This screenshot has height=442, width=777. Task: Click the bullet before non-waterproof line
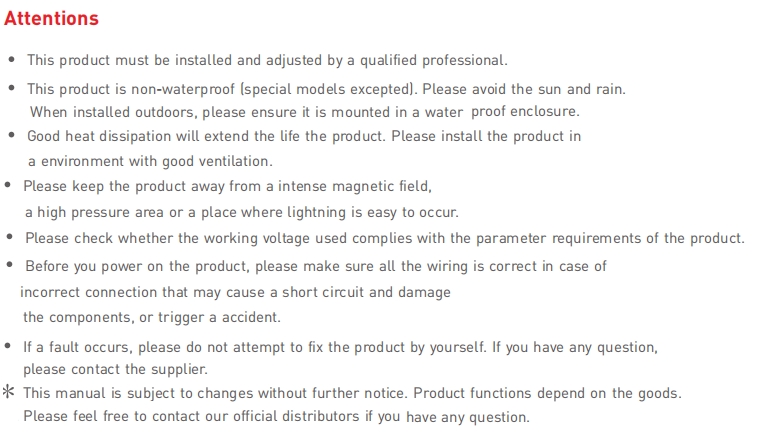point(12,88)
